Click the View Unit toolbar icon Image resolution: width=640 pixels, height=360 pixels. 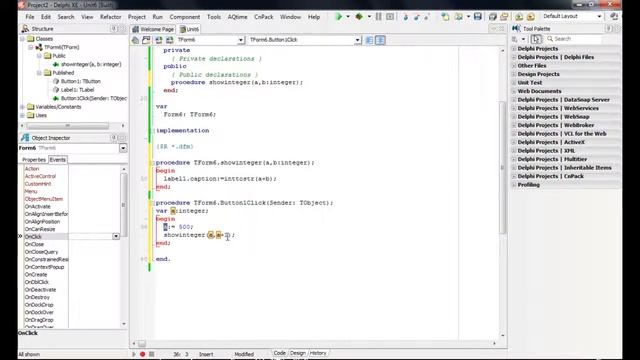(x=493, y=17)
